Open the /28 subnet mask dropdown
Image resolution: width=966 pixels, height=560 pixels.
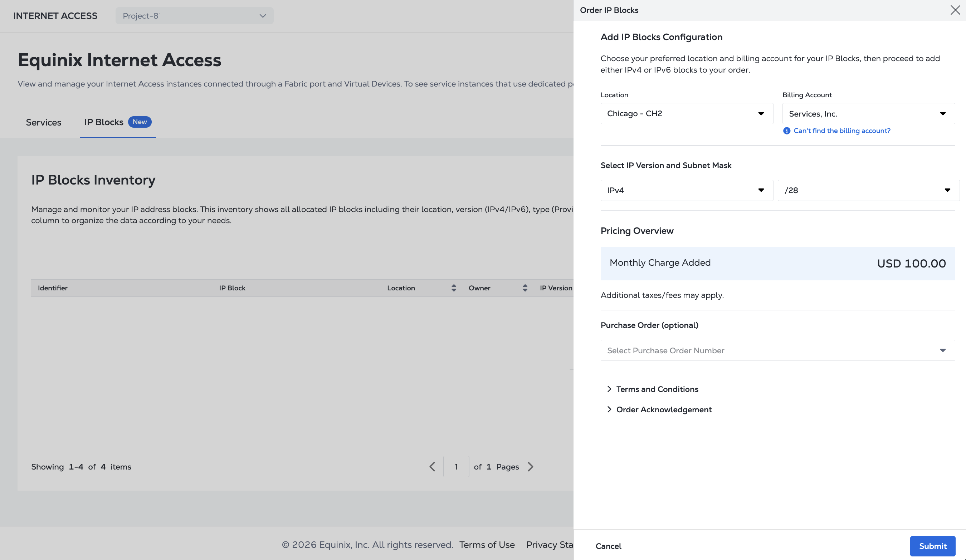click(868, 190)
